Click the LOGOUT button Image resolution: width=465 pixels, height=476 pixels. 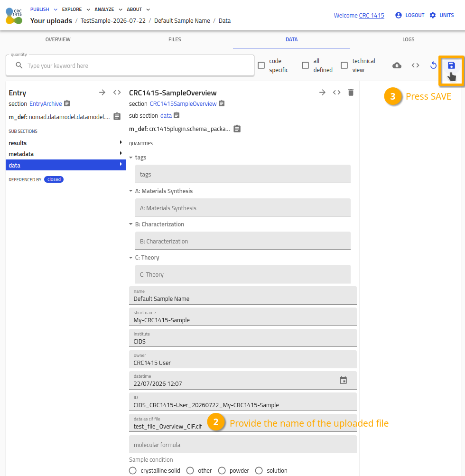click(x=410, y=15)
